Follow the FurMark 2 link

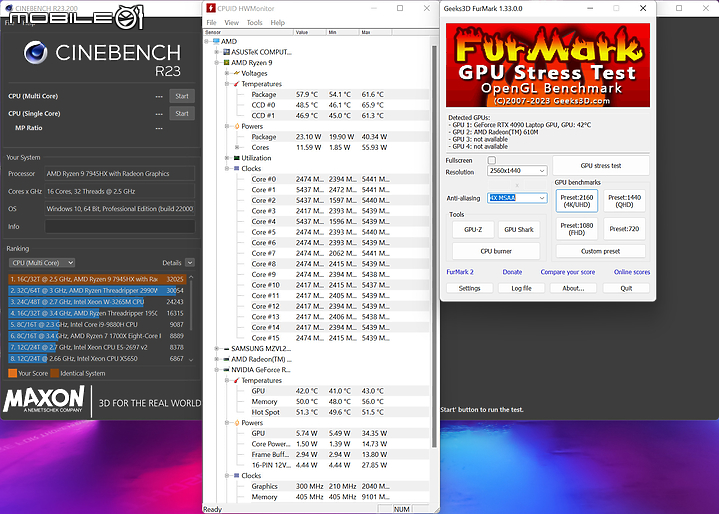click(460, 272)
